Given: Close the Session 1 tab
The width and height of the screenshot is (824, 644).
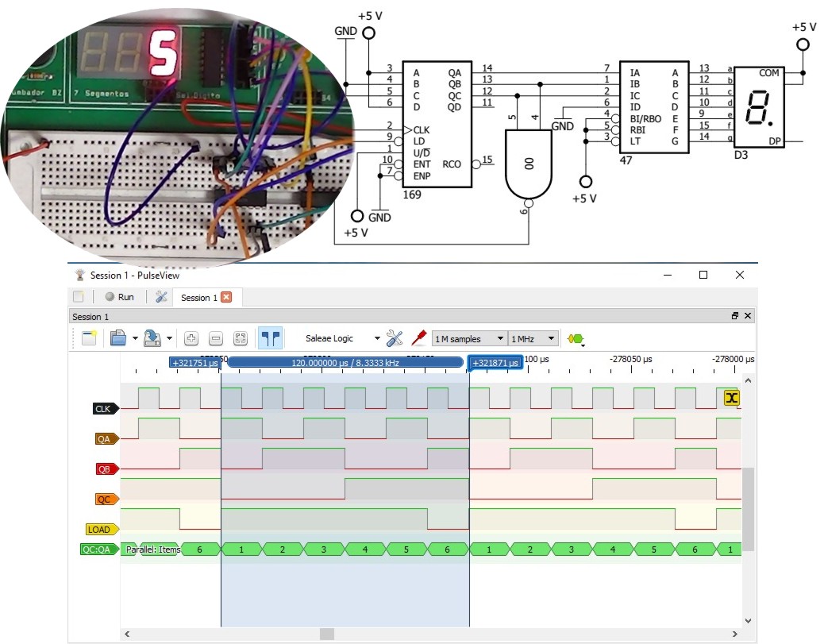Looking at the screenshot, I should coord(226,297).
